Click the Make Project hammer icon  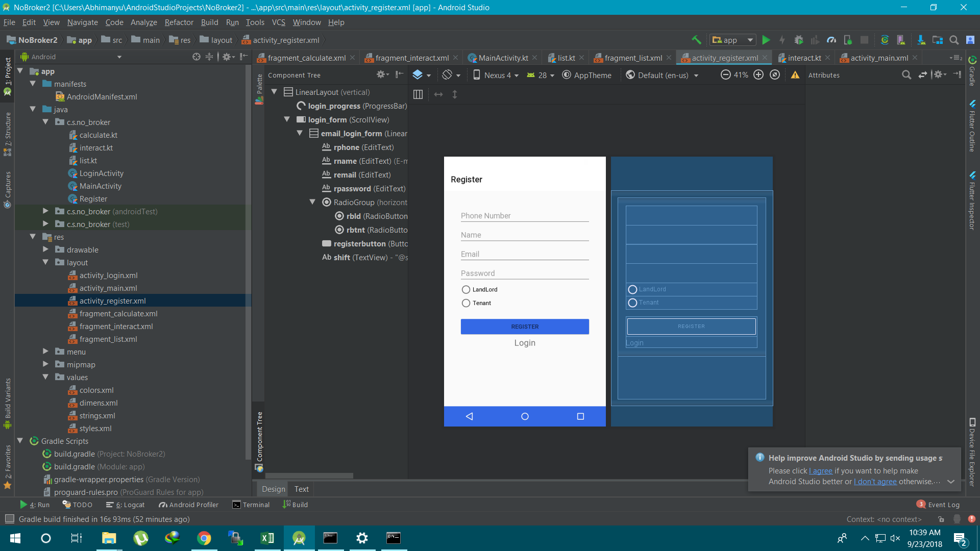pyautogui.click(x=696, y=40)
